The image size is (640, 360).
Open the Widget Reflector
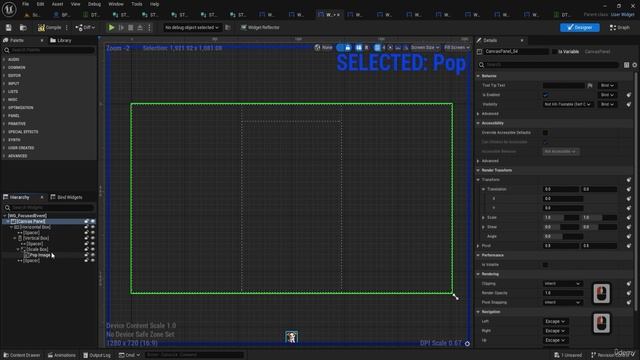click(260, 27)
